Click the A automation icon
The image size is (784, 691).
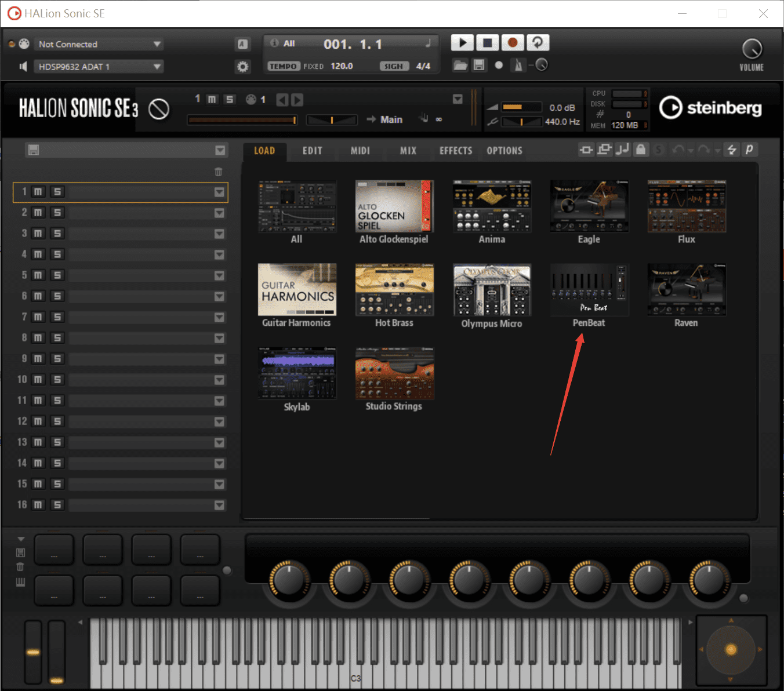(x=242, y=44)
